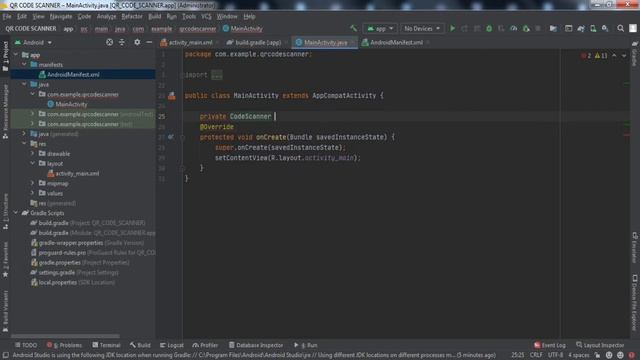Open the No Devices dropdown
Viewport: 640px width, 360px height.
[422, 29]
